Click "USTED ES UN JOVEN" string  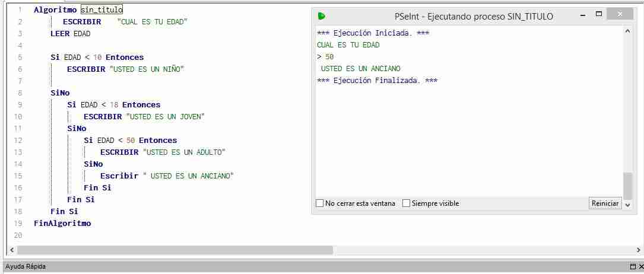164,116
